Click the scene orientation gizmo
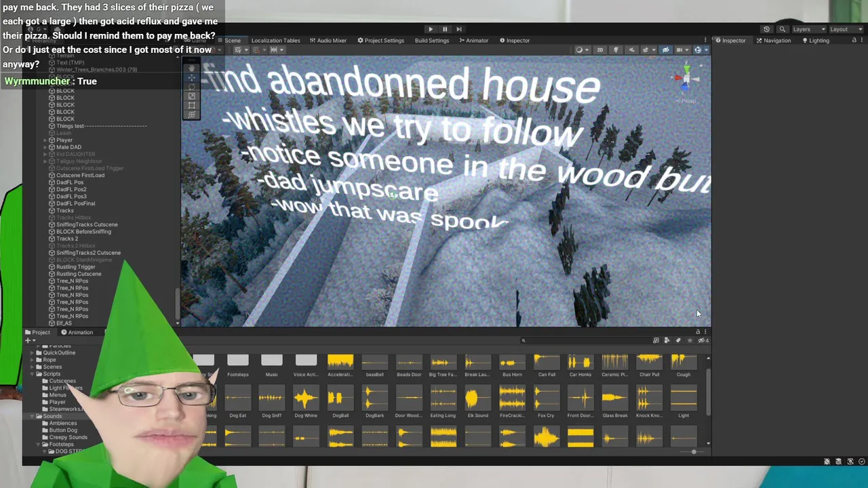 tap(686, 80)
